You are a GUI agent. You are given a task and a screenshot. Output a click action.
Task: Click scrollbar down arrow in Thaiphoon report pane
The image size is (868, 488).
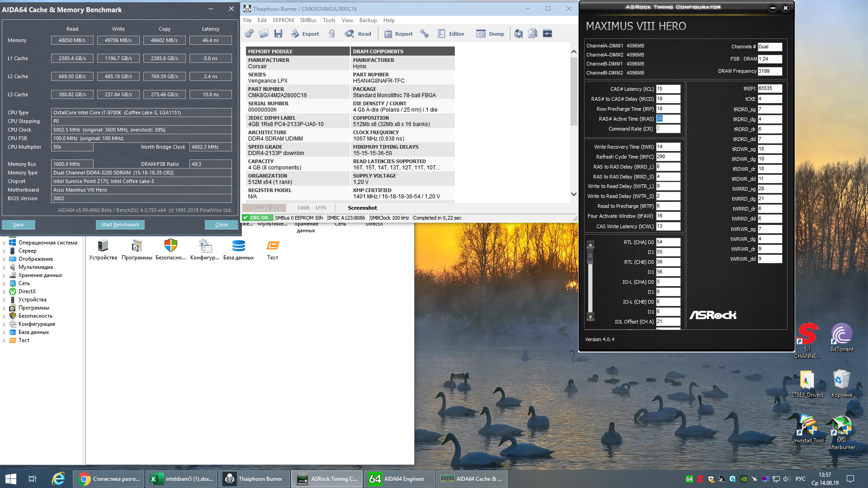point(574,194)
